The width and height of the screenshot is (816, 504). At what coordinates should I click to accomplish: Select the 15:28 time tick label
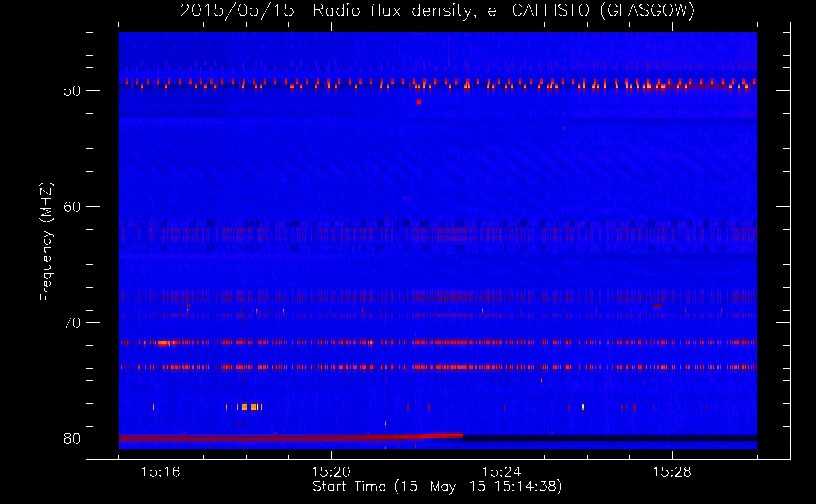click(672, 472)
